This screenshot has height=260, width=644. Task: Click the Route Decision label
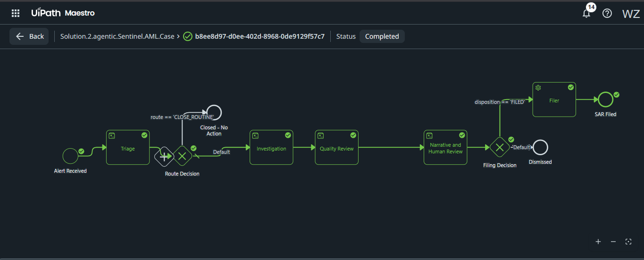click(x=182, y=174)
